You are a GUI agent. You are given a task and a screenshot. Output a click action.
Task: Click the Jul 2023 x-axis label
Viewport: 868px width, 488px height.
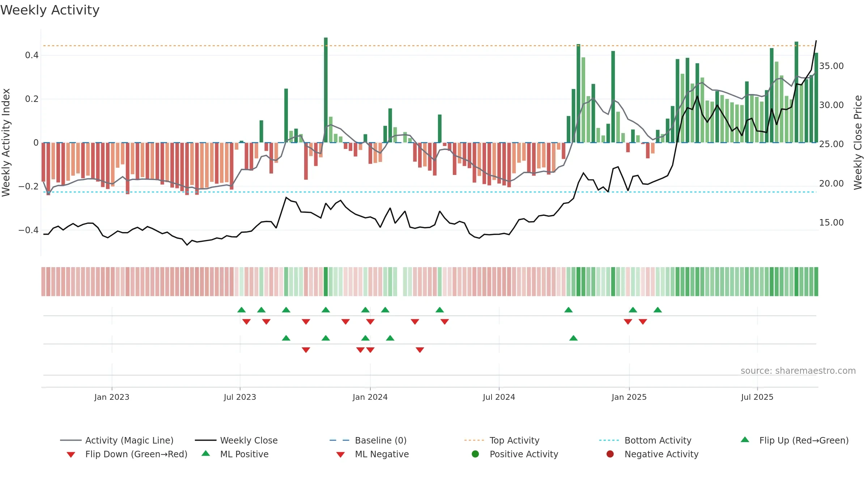tap(240, 397)
